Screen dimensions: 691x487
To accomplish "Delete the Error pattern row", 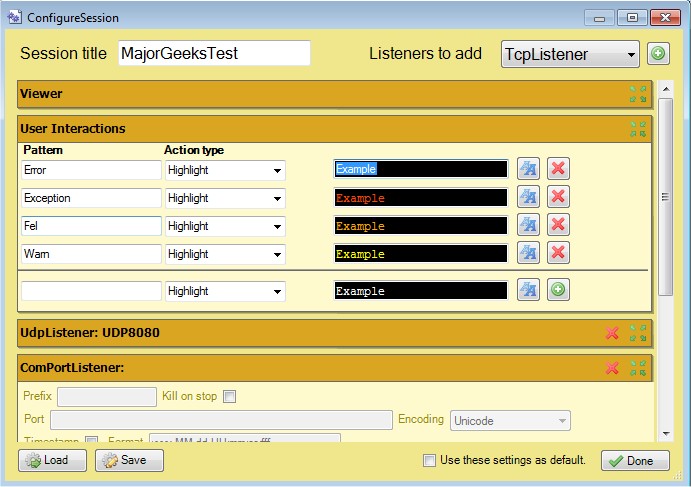I will coord(558,169).
